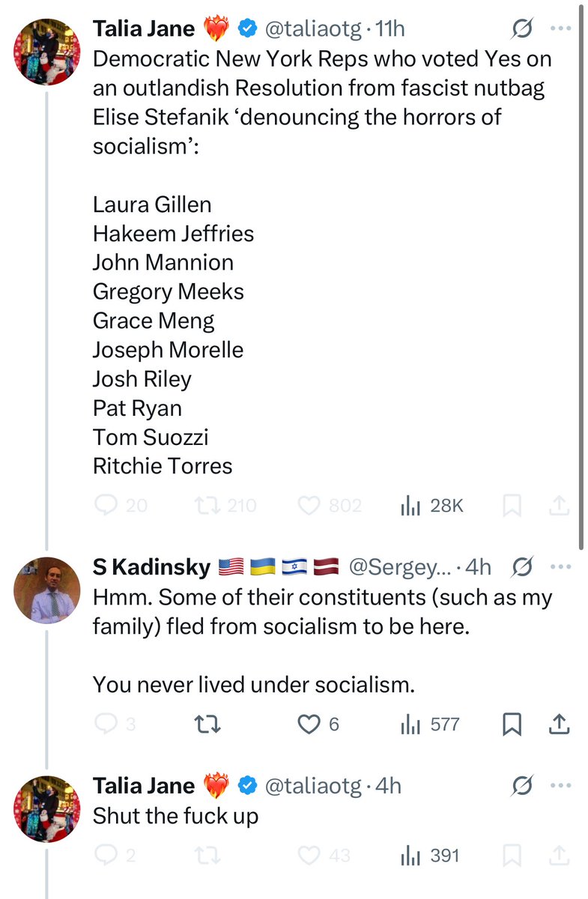Open Grok icon on first tweet
This screenshot has height=899, width=588.
tap(521, 30)
